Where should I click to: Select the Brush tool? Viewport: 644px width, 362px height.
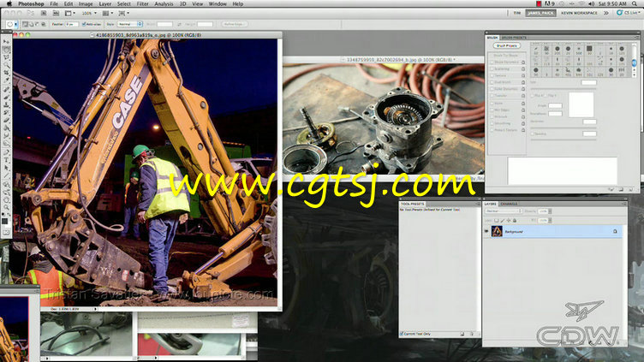pos(6,98)
